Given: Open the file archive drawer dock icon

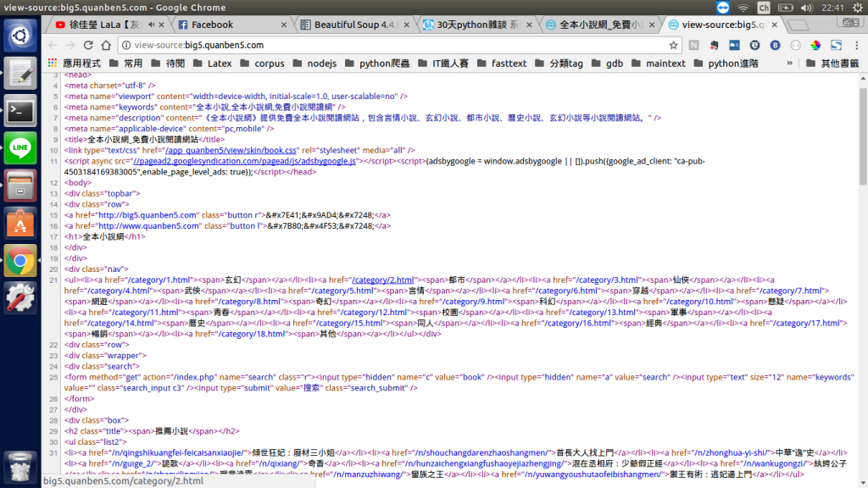Looking at the screenshot, I should pos(20,186).
